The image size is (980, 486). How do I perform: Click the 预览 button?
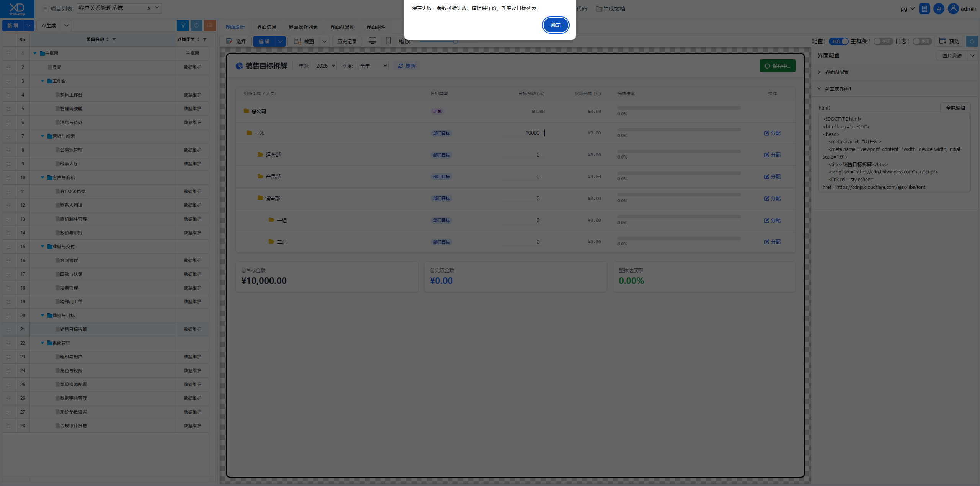click(x=949, y=41)
